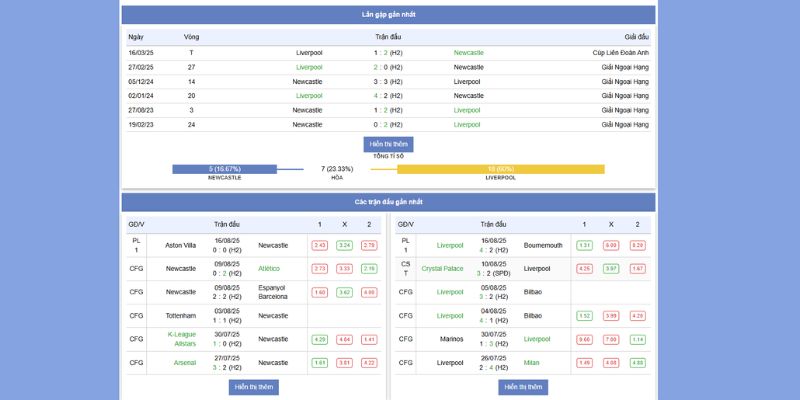Pick the 3.24 draw odds for Aston Villa match

344,245
